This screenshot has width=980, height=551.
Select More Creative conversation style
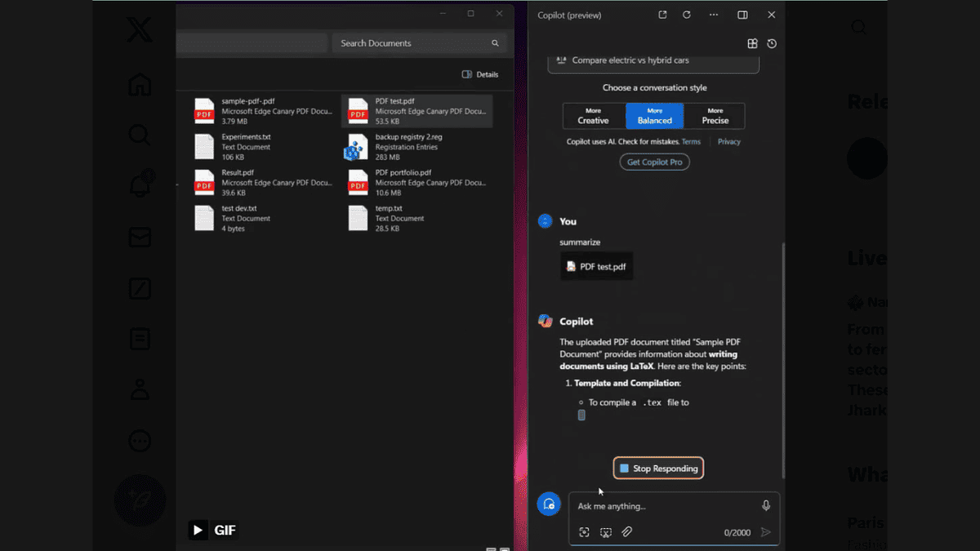(x=594, y=116)
